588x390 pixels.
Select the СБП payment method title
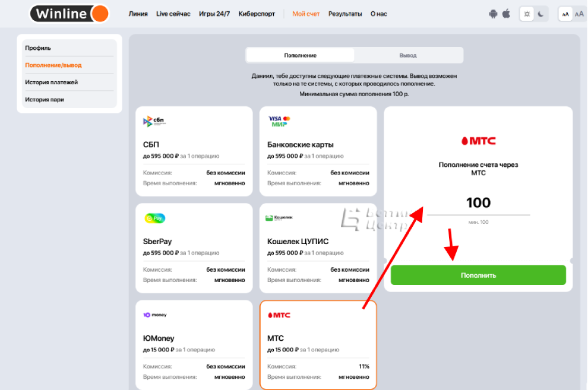[151, 145]
